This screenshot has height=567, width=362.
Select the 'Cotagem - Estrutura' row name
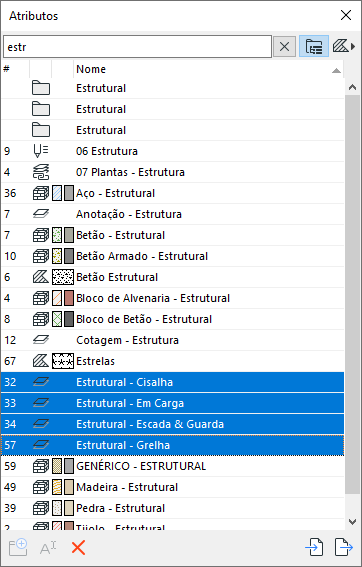[x=127, y=340]
